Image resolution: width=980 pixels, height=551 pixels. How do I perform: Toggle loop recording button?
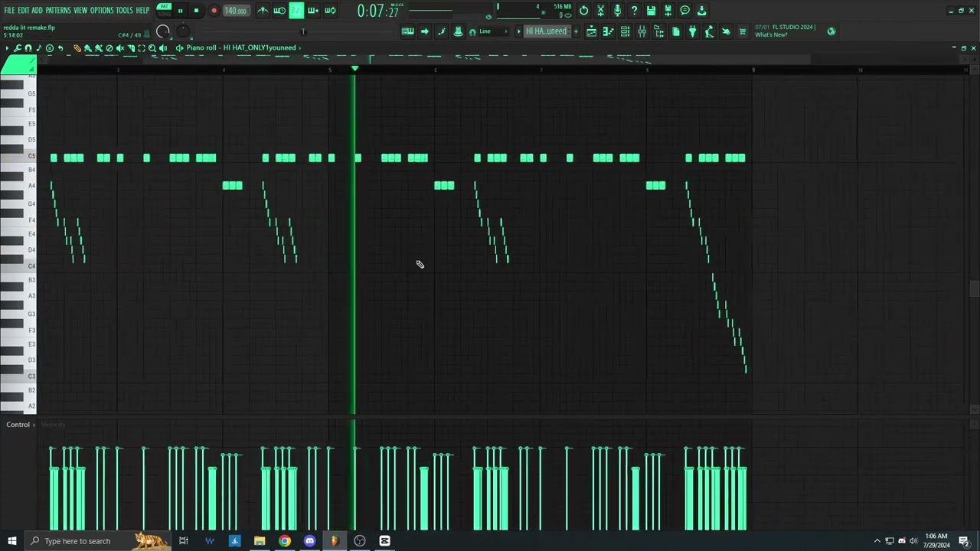(330, 11)
